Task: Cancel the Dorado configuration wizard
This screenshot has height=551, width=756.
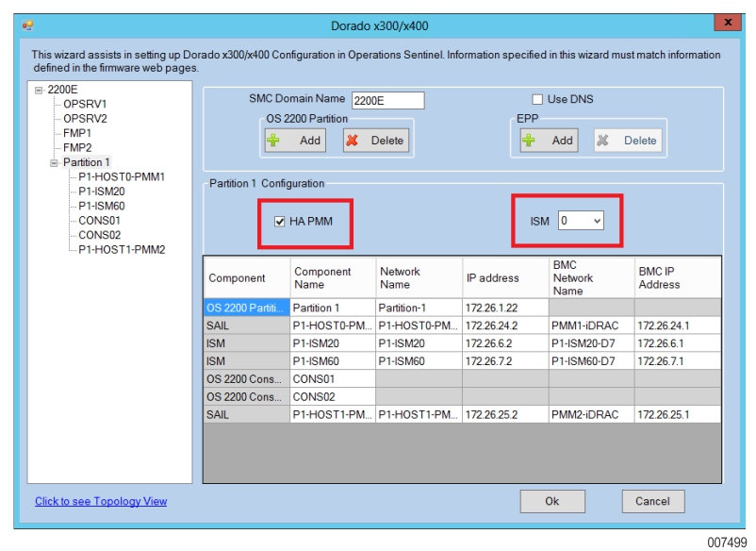Action: (x=653, y=501)
